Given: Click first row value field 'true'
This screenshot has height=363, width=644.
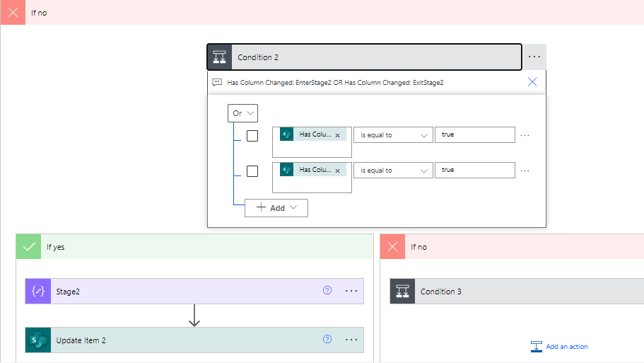Looking at the screenshot, I should [x=475, y=135].
